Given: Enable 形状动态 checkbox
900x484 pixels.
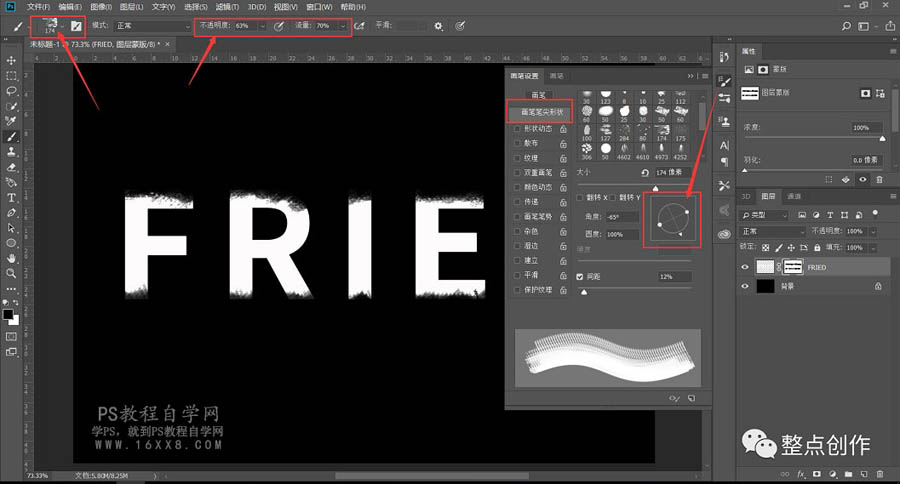Looking at the screenshot, I should [x=517, y=129].
